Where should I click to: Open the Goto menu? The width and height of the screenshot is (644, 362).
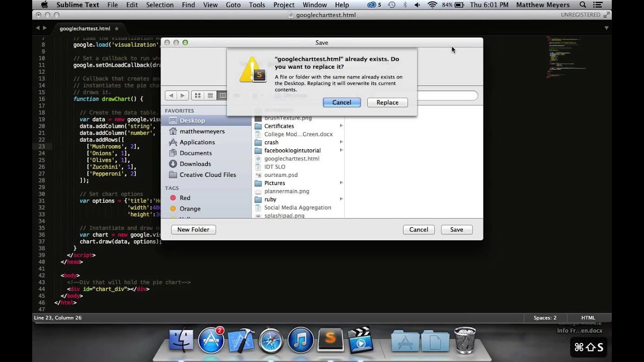tap(233, 5)
